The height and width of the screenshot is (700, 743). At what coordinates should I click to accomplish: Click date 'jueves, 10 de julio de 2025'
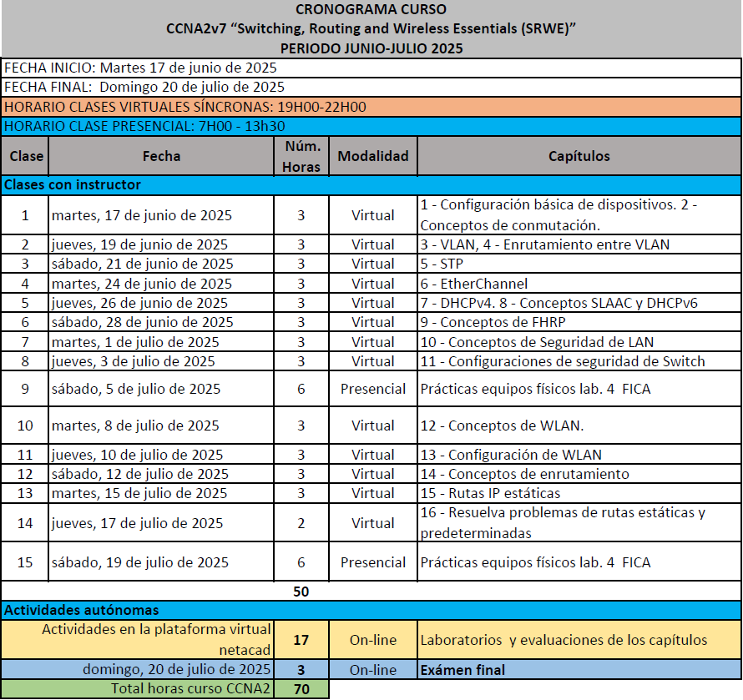(x=138, y=456)
